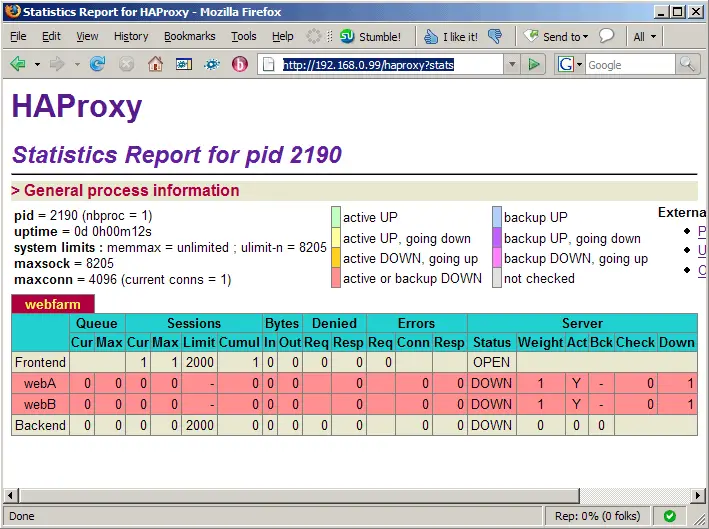Click the thumbs down icon

[x=496, y=36]
